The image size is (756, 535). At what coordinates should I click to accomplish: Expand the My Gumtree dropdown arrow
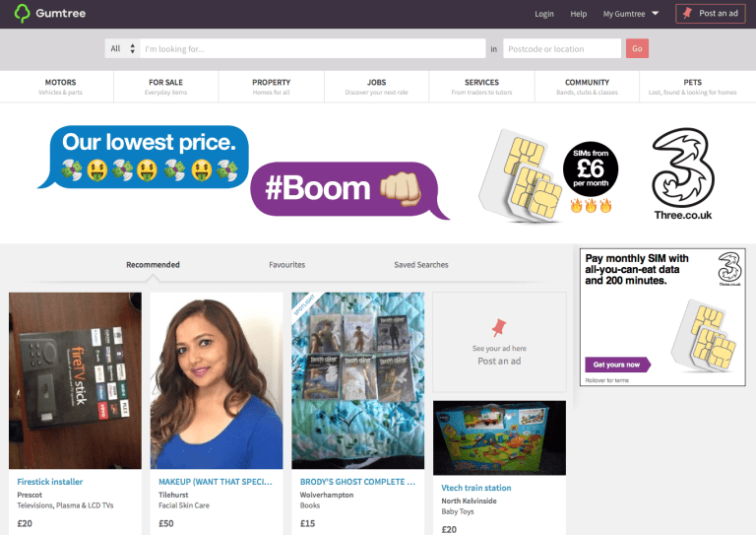click(x=655, y=14)
